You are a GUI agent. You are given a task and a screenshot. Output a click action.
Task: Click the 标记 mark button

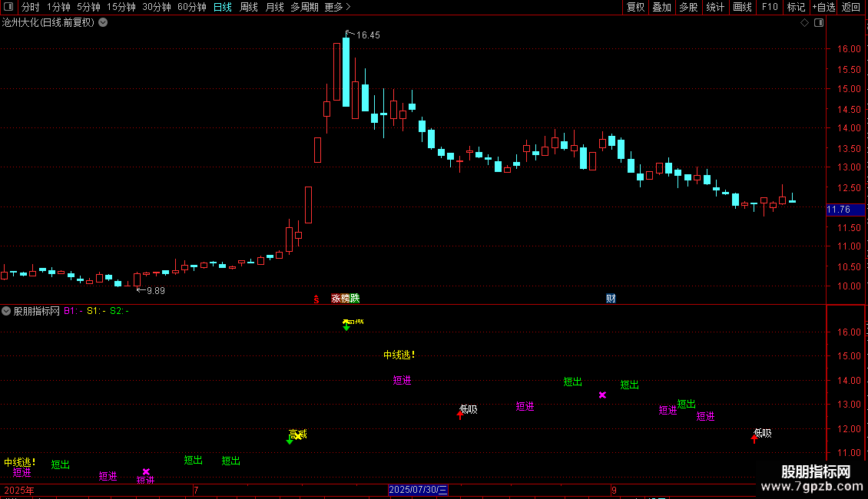(x=796, y=7)
